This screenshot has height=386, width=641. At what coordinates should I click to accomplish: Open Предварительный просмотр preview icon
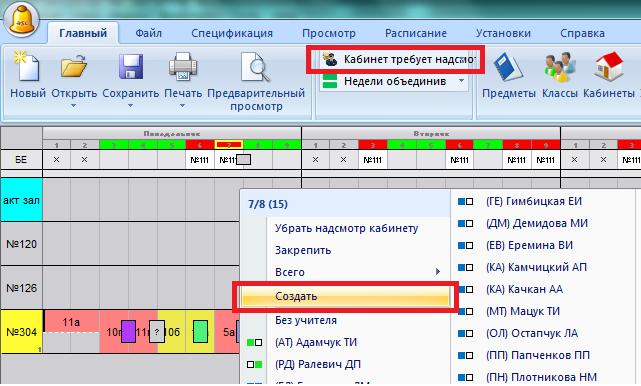pos(256,67)
